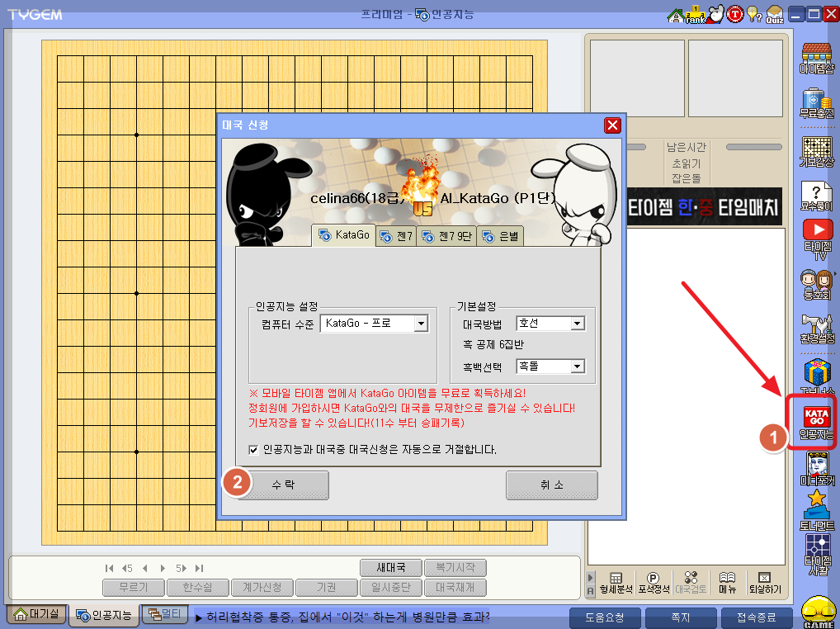Click the game review (대국검토) icon

point(691,584)
